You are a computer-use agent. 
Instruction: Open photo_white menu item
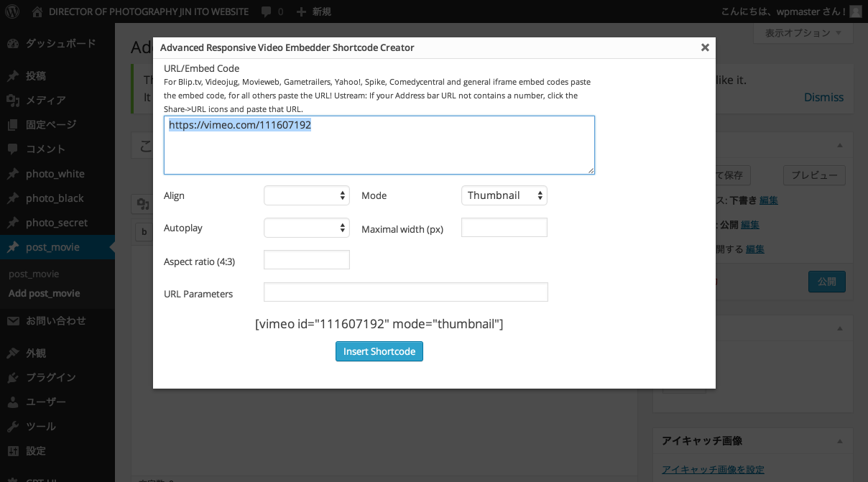[55, 174]
